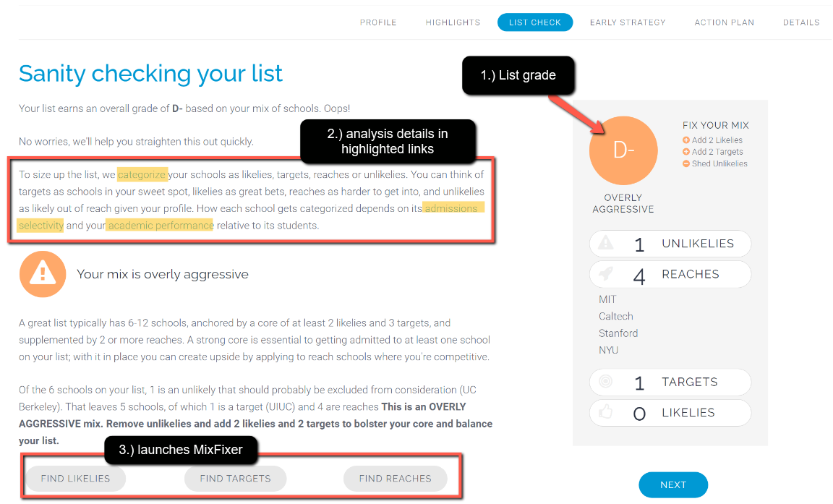Expand the Targets category row

[x=670, y=383]
